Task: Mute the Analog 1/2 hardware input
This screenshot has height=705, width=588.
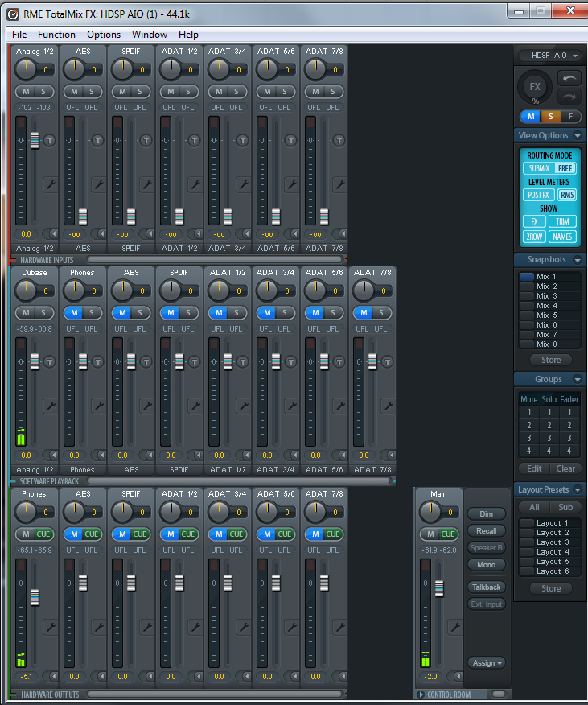Action: (26, 92)
